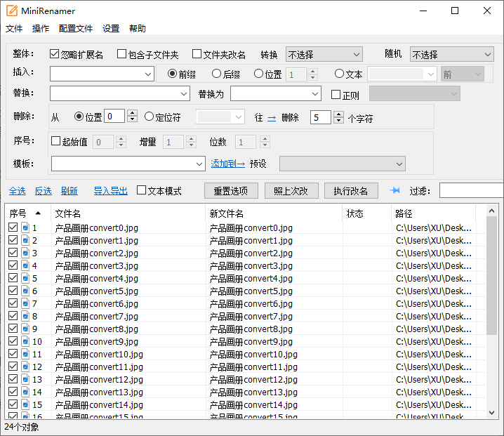This screenshot has width=504, height=436.
Task: Click the file icon for 产品画册convert14.jpg
Action: pyautogui.click(x=25, y=404)
